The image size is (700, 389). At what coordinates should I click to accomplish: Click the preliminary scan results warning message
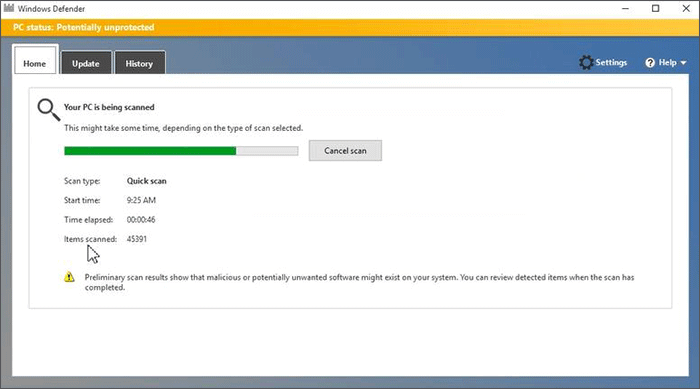tap(359, 282)
